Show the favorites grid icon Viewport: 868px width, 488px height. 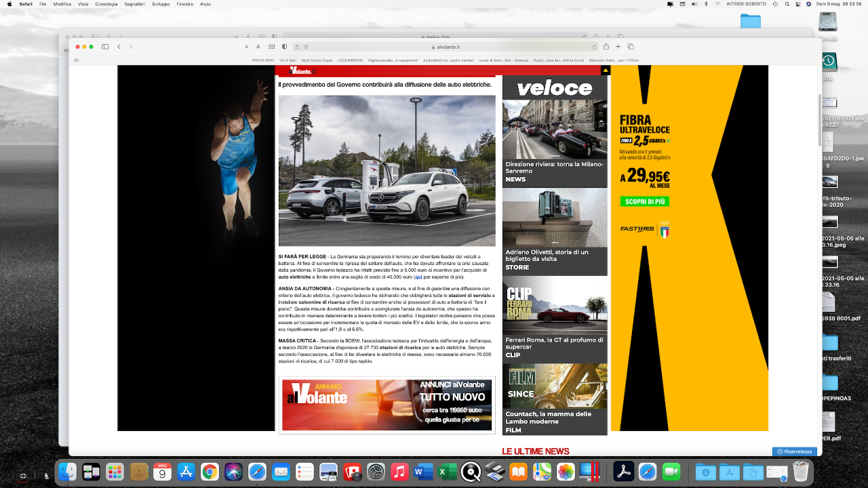[271, 47]
